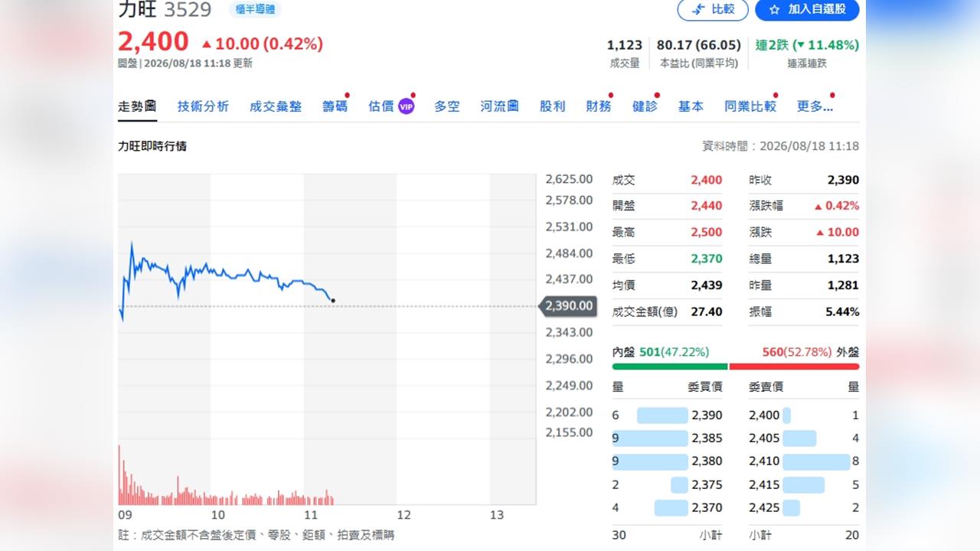The width and height of the screenshot is (980, 551).
Task: Click the ask price 2,400 row
Action: click(x=804, y=416)
